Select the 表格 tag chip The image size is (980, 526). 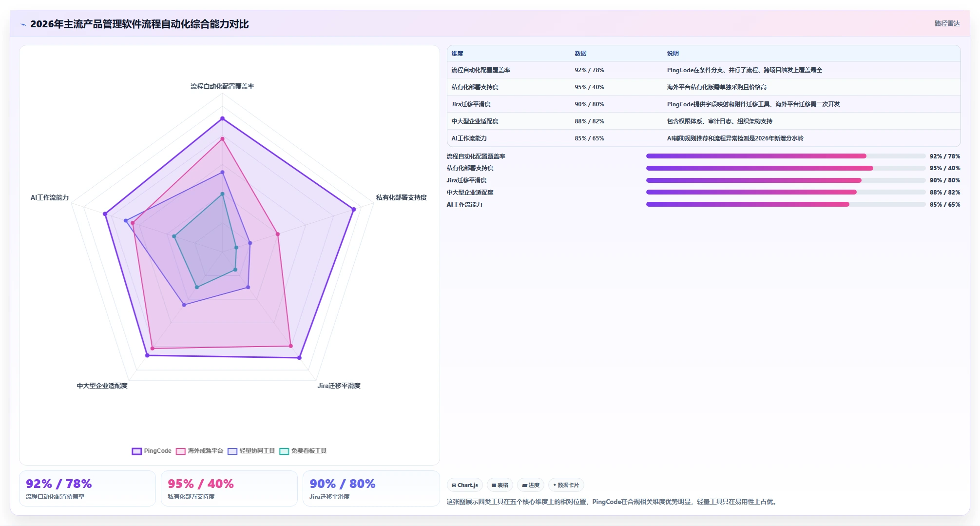500,485
